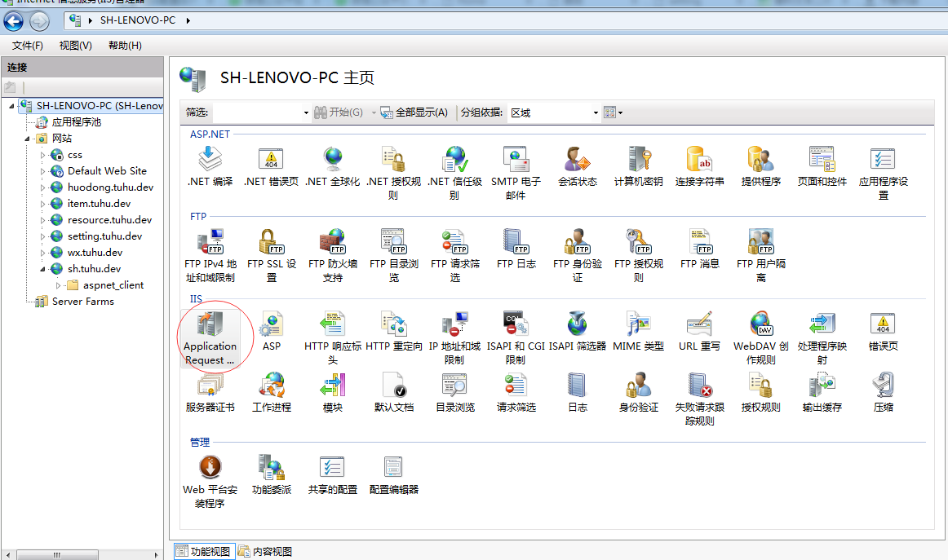
Task: Select 应用程序池 in the tree
Action: point(69,122)
